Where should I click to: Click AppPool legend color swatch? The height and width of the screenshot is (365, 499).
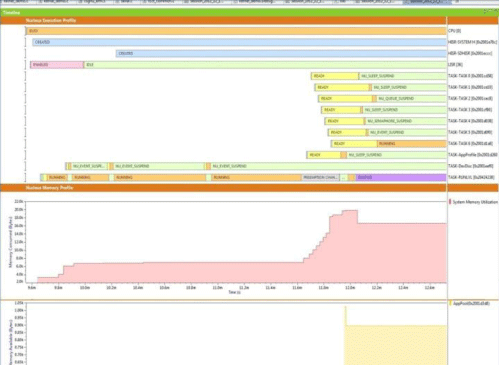pyautogui.click(x=450, y=303)
